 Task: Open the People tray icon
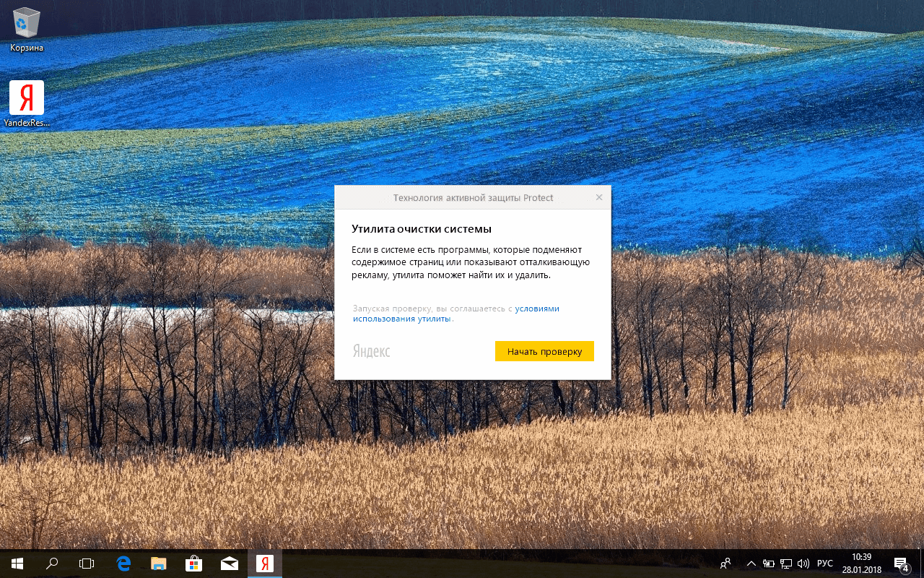pos(726,564)
